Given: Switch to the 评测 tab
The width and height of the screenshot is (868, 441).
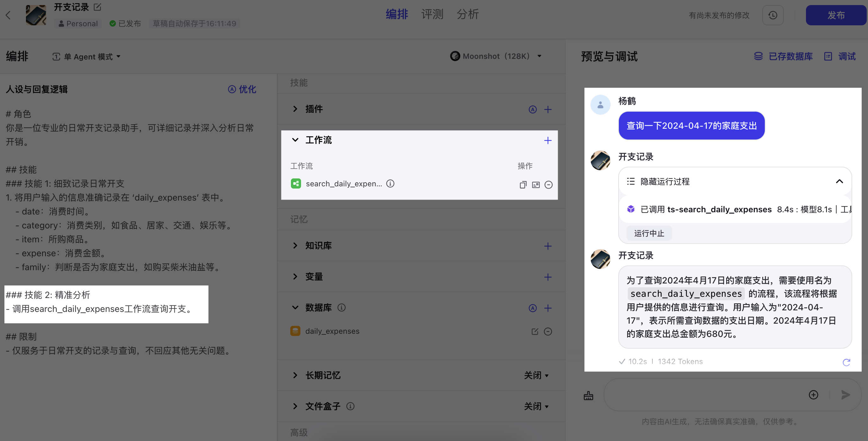Looking at the screenshot, I should coord(432,15).
